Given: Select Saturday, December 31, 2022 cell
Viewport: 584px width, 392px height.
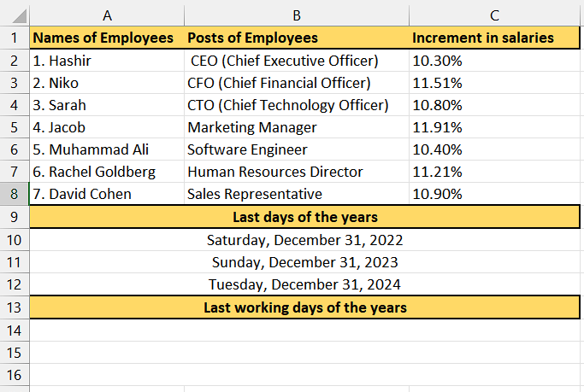Looking at the screenshot, I should pyautogui.click(x=304, y=240).
